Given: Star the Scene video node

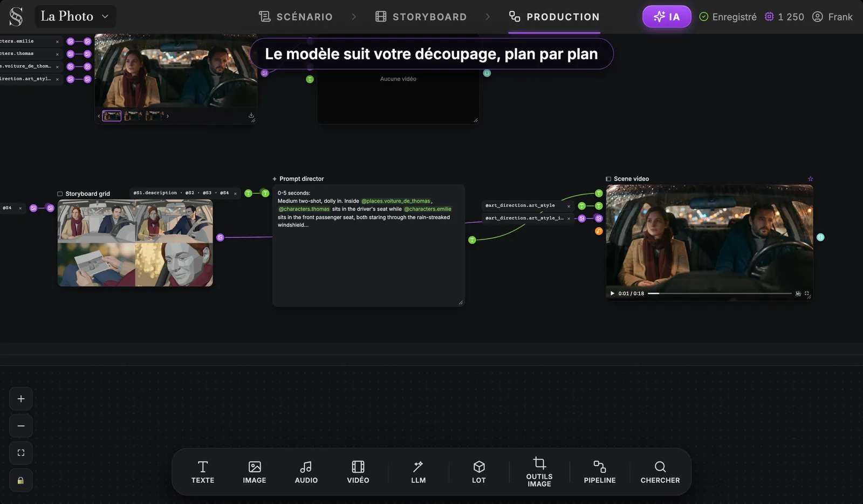Looking at the screenshot, I should [810, 179].
